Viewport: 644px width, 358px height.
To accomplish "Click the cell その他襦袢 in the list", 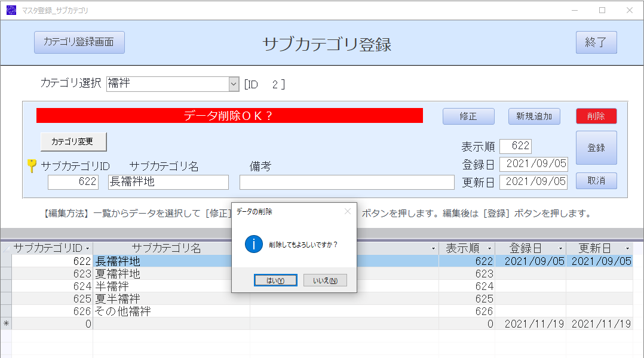I will pyautogui.click(x=171, y=311).
